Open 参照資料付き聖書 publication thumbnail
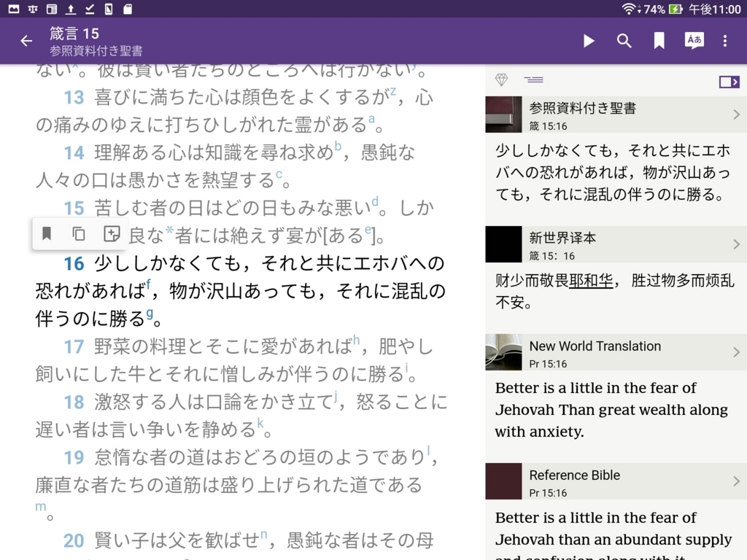The image size is (747, 560). 503,114
